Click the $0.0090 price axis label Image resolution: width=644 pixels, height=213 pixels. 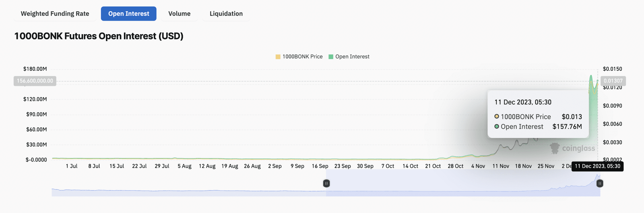[612, 106]
